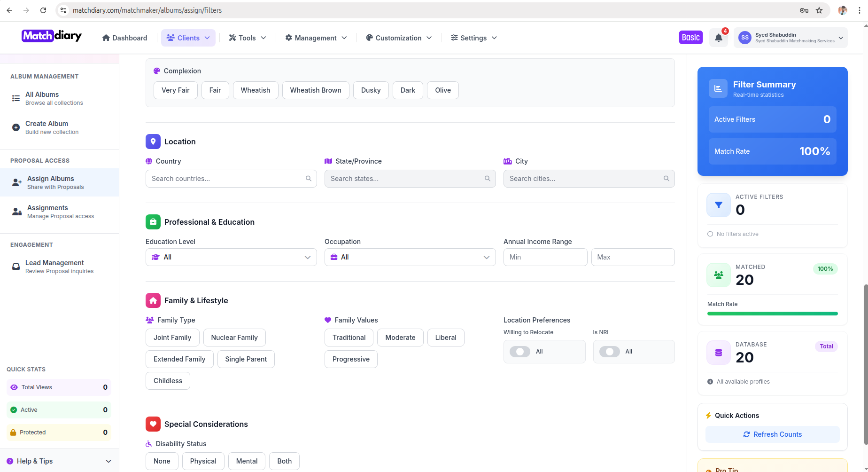Click the Family & Lifestyle home icon
Screen dimensions: 868x472
153,300
